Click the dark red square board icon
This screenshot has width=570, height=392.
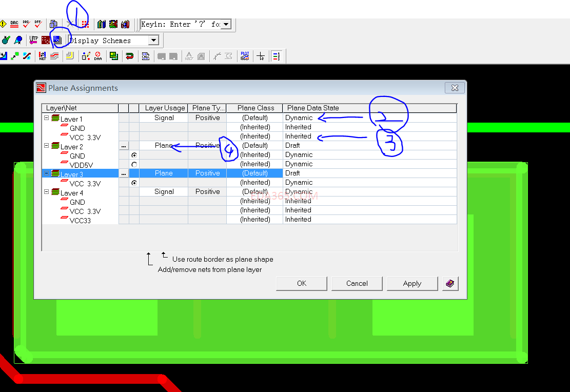(46, 40)
